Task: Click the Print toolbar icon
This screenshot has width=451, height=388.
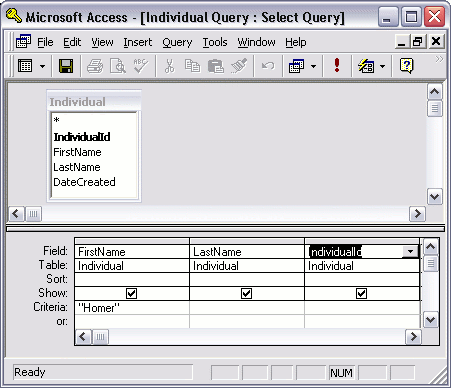Action: [x=95, y=66]
